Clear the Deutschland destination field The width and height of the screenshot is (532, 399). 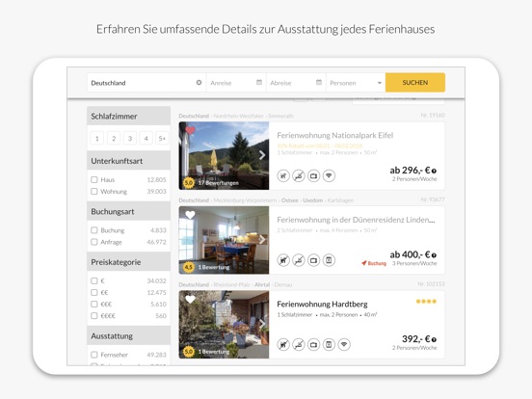coord(199,83)
